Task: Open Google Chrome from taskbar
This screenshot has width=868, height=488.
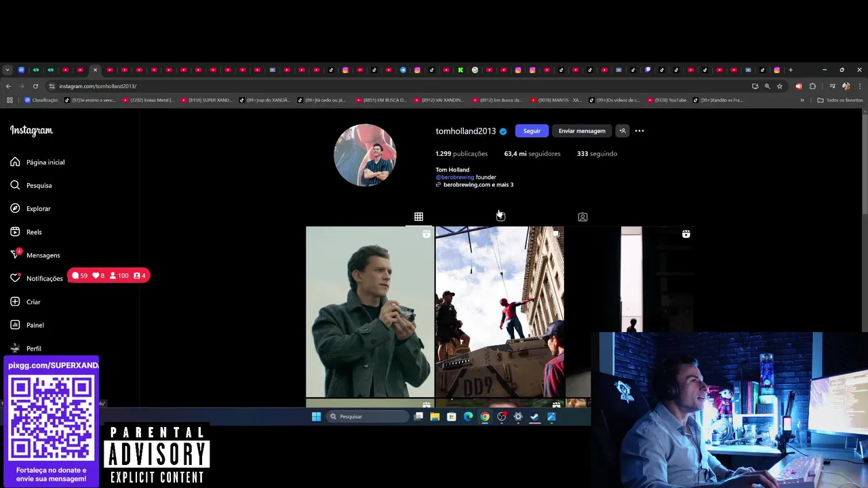Action: [485, 417]
